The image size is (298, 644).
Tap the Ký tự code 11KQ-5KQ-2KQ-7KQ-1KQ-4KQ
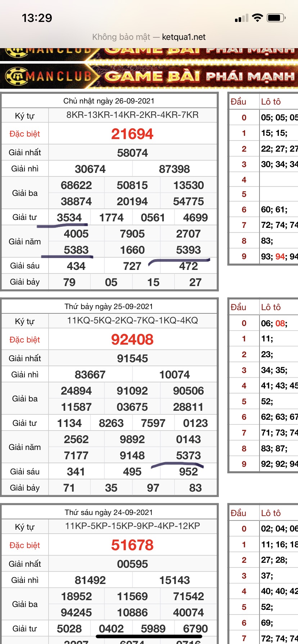[x=132, y=321]
